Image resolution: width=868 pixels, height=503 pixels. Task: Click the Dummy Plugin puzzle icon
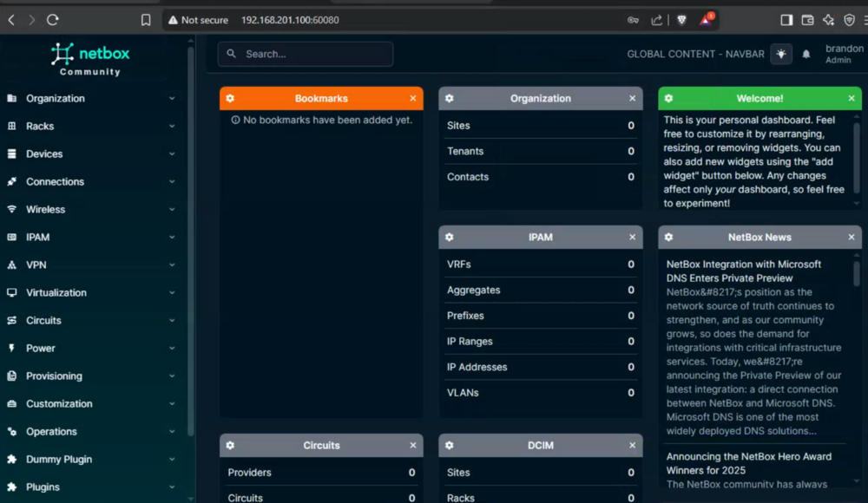(11, 460)
